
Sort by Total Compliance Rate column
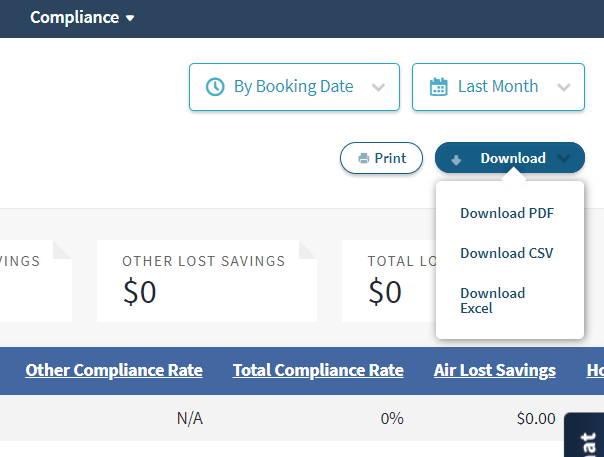tap(318, 370)
